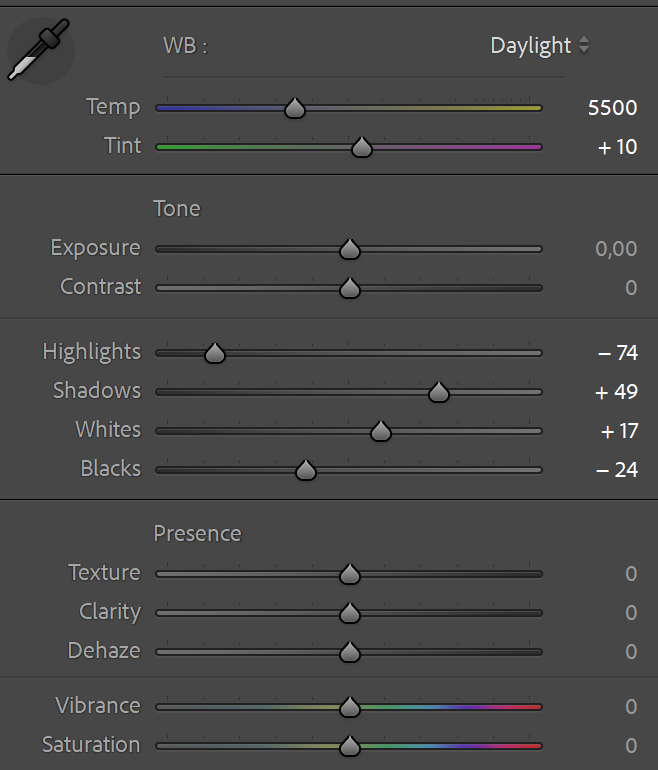Click the Whites slider handle
The width and height of the screenshot is (658, 770).
click(380, 431)
